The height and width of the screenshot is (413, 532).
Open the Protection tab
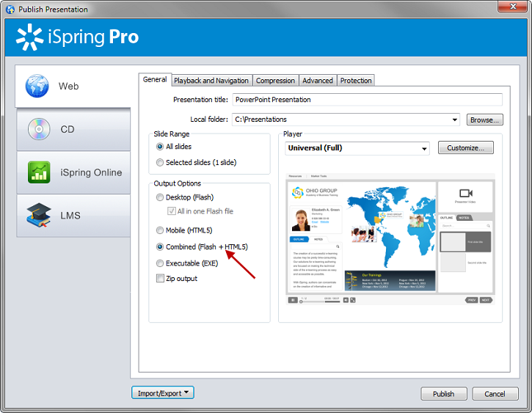click(356, 81)
